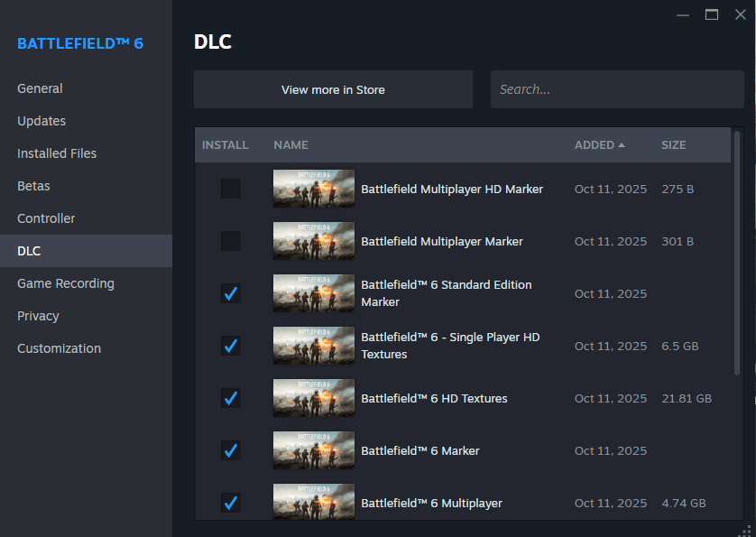This screenshot has width=756, height=537.
Task: Click the Battlefield 6 HD Textures thumbnail
Action: click(313, 398)
